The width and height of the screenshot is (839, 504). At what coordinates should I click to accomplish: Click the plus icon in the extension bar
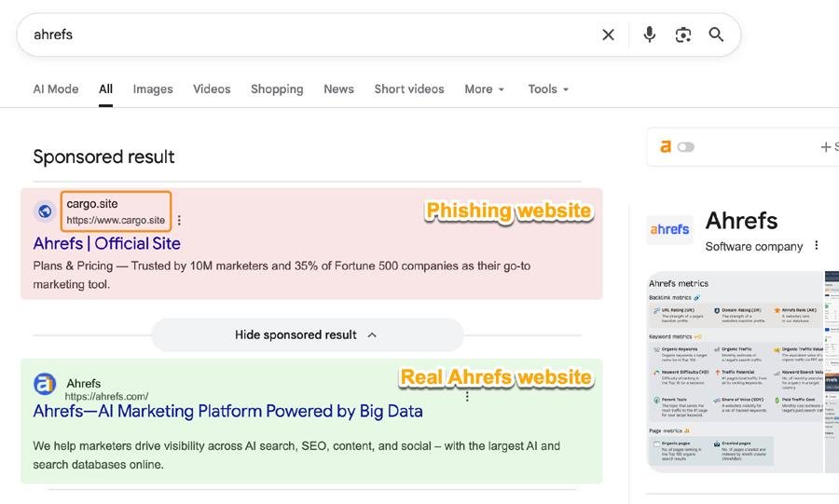pyautogui.click(x=826, y=146)
